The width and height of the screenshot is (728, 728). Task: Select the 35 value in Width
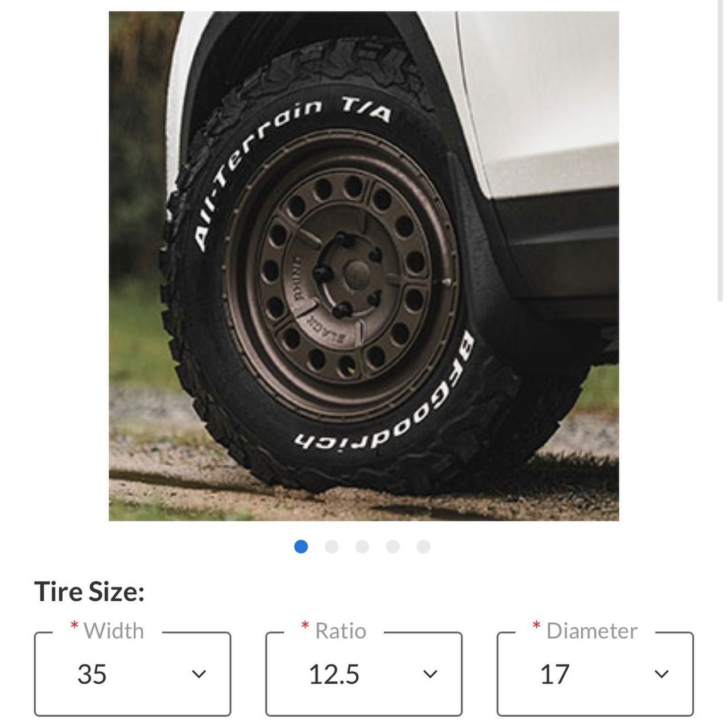(92, 674)
